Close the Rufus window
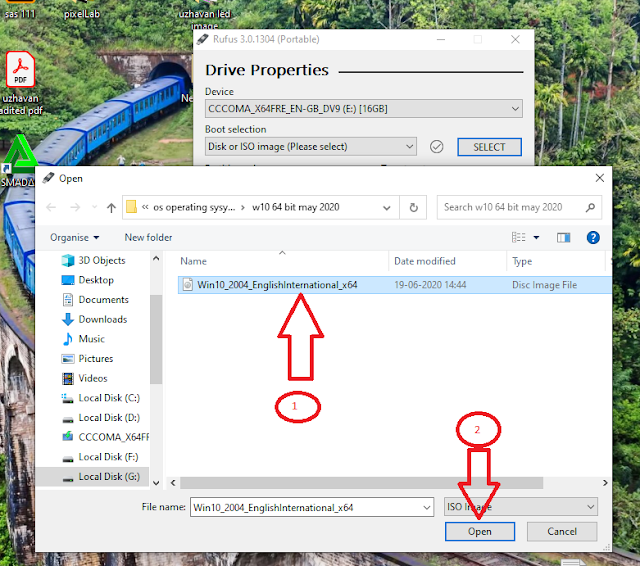Viewport: 640px width, 566px height. 515,40
